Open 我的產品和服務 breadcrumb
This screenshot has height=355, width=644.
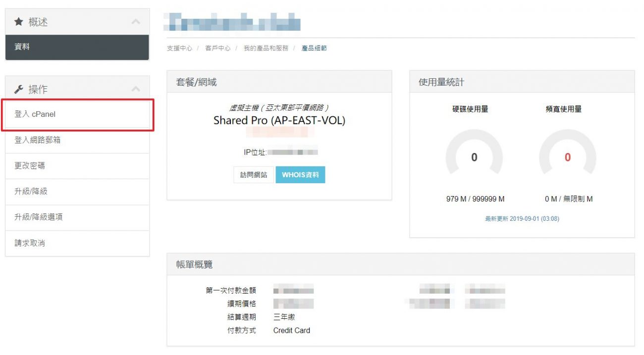point(266,49)
